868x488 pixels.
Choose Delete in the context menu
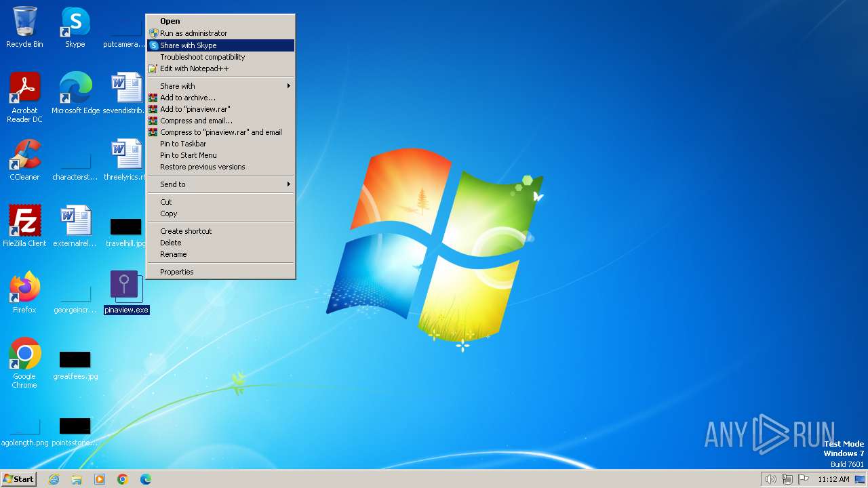pyautogui.click(x=221, y=243)
